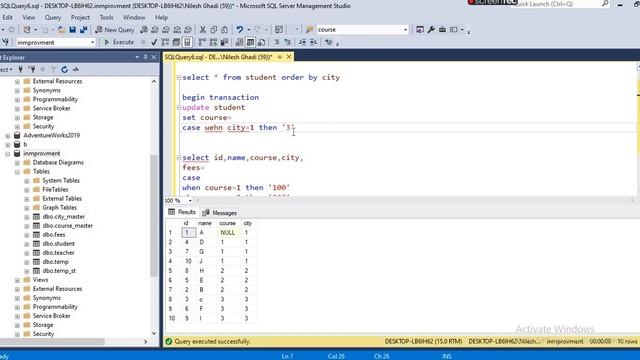640x360 pixels.
Task: Click the Query Options icon
Action: 176,42
